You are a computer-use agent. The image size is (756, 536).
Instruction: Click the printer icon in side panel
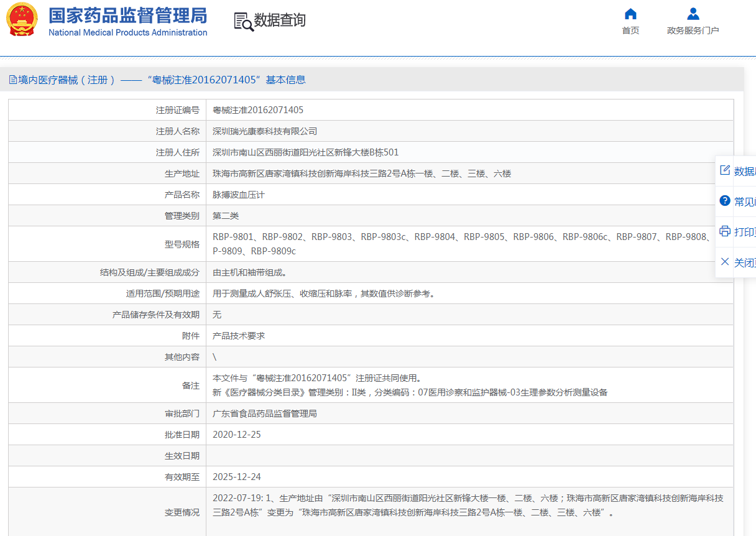(x=725, y=231)
